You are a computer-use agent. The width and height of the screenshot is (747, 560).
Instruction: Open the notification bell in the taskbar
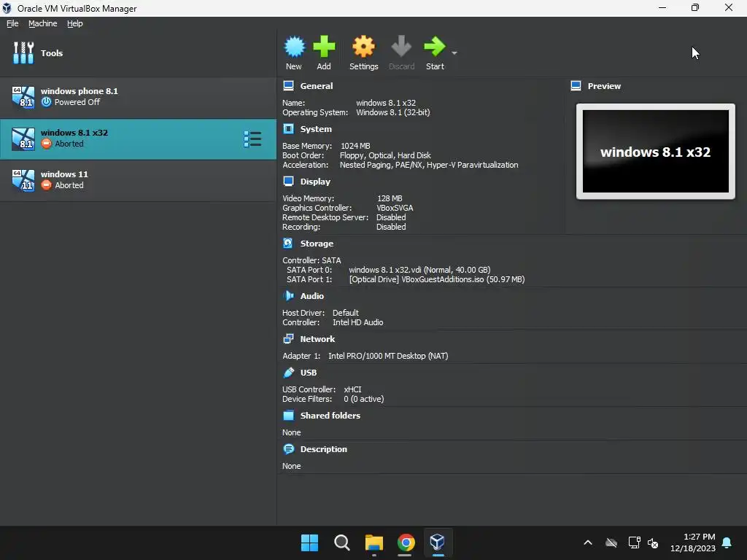coord(727,542)
